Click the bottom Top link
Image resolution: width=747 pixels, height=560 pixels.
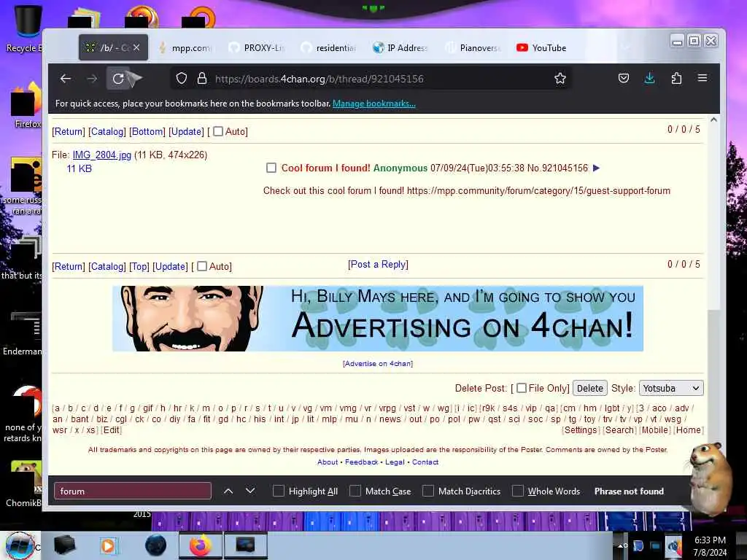pos(139,267)
